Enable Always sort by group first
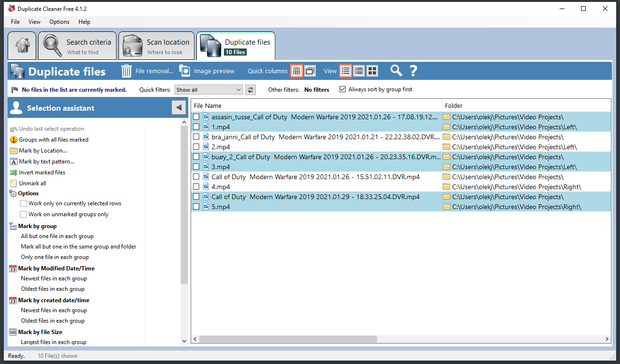620x364 pixels. 342,89
